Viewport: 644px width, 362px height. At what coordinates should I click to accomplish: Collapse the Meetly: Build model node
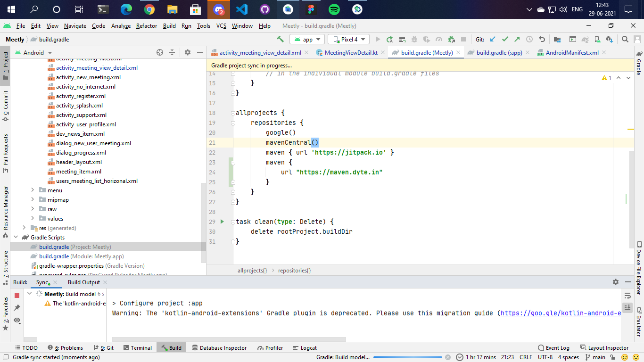click(30, 294)
